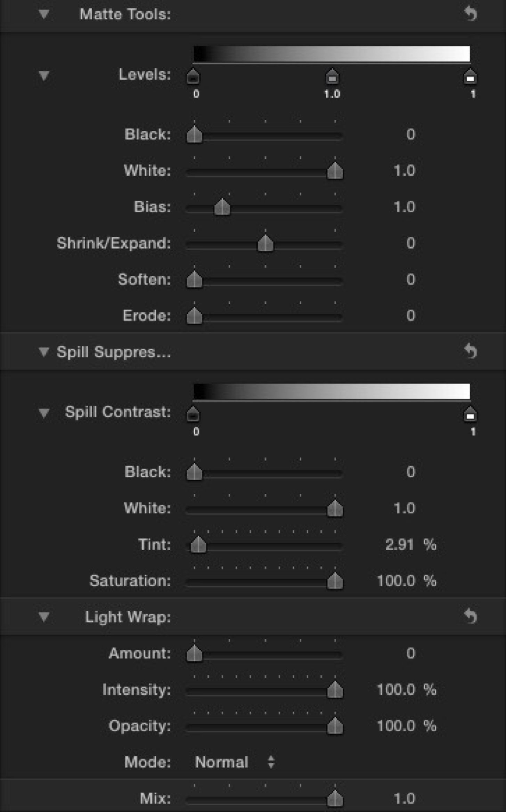Click the Tint slider thumb
506x812 pixels.
pyautogui.click(x=198, y=545)
